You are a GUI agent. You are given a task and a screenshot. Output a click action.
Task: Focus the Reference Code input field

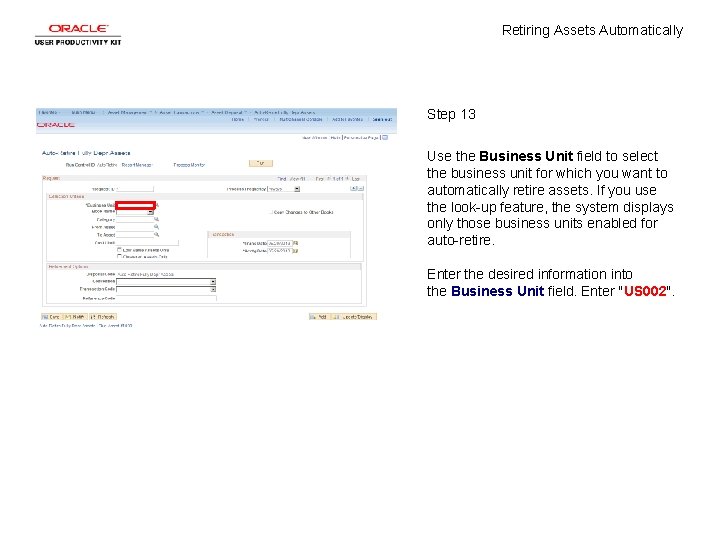click(x=166, y=298)
